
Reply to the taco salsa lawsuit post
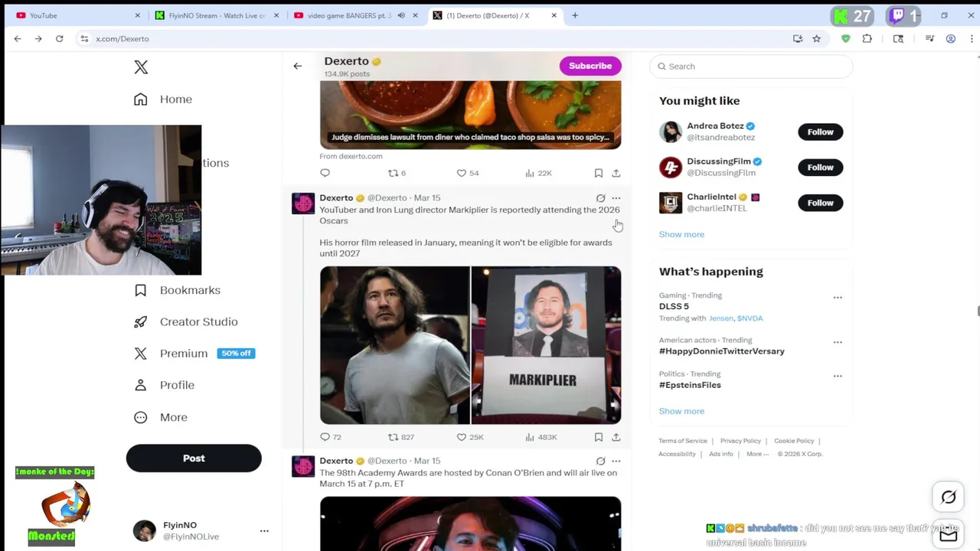coord(325,173)
